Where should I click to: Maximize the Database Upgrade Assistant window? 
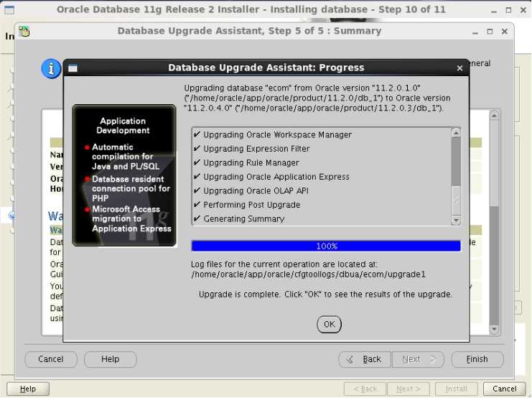point(490,32)
